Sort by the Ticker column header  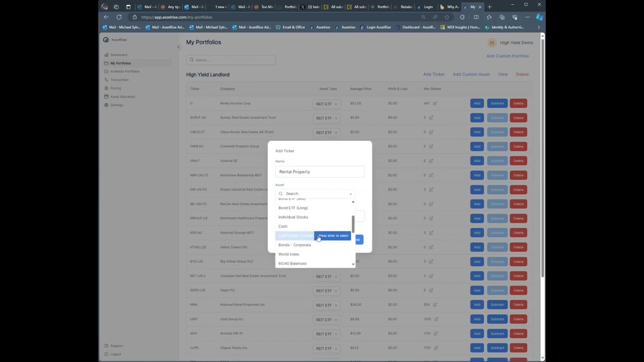coord(195,89)
